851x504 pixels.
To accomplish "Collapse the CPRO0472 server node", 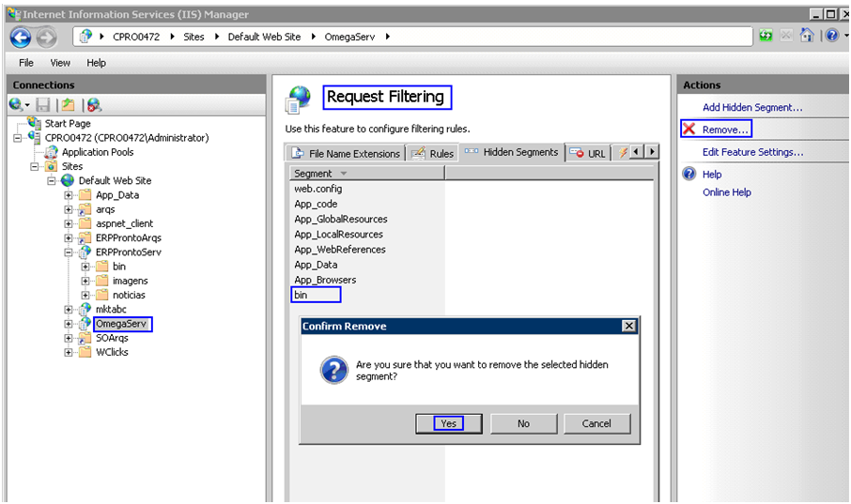I will 17,138.
